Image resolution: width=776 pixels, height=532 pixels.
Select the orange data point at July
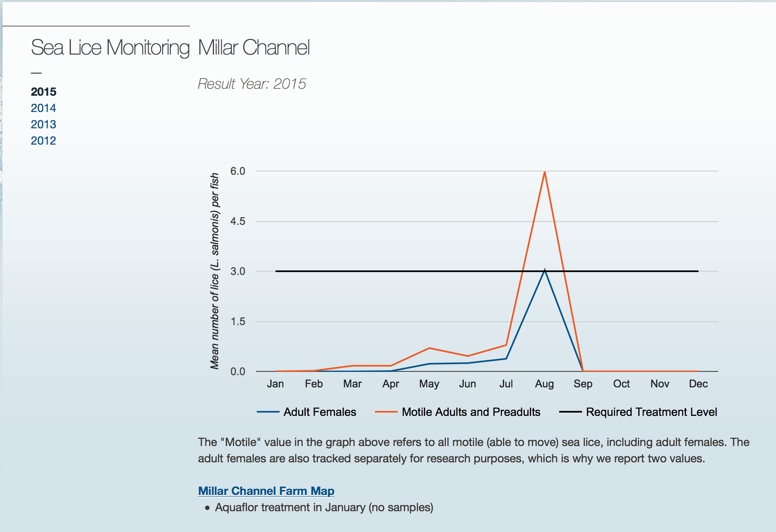click(x=506, y=345)
